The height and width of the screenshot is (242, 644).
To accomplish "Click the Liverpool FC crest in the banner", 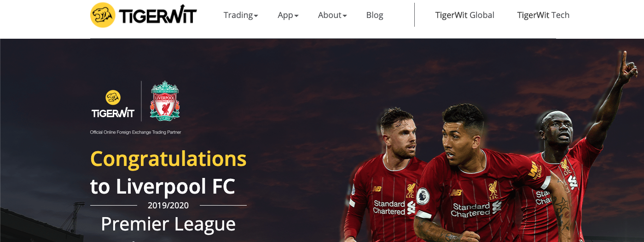I will pos(165,101).
